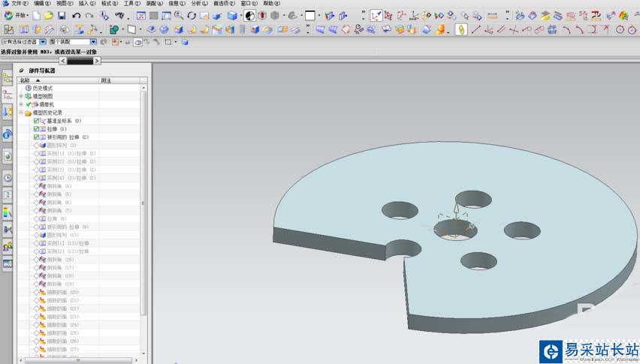The image size is (640, 364).
Task: Select the Zoom magnifier tool
Action: click(179, 16)
